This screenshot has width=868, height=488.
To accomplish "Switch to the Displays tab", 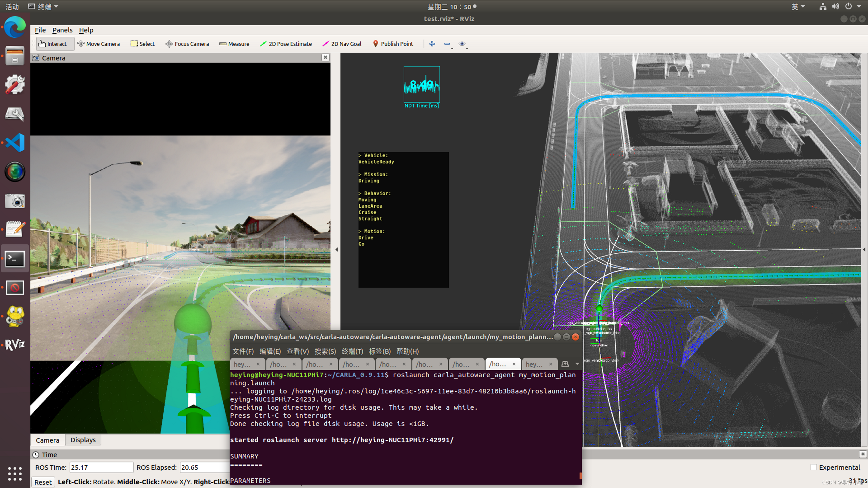I will (83, 440).
